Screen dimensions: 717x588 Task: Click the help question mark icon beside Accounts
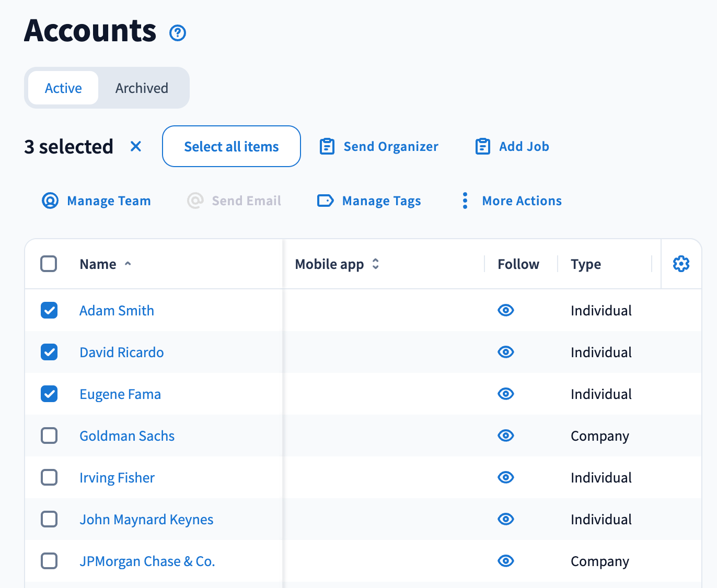coord(178,33)
